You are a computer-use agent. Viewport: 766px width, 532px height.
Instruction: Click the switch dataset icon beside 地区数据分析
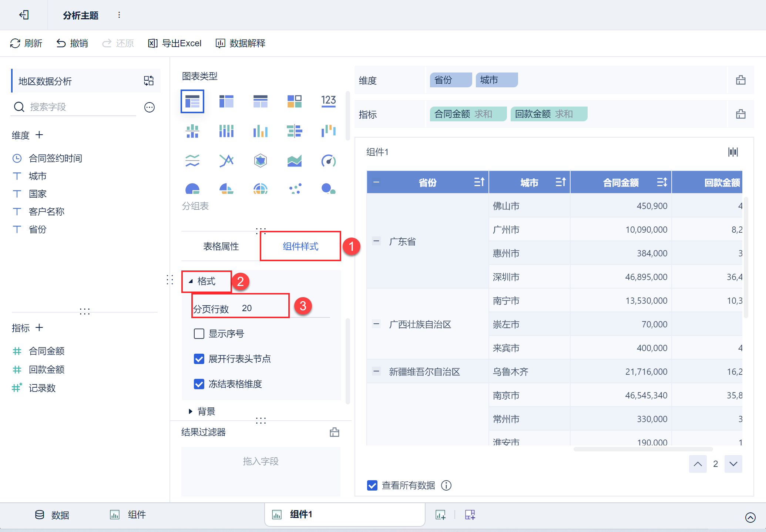click(149, 81)
